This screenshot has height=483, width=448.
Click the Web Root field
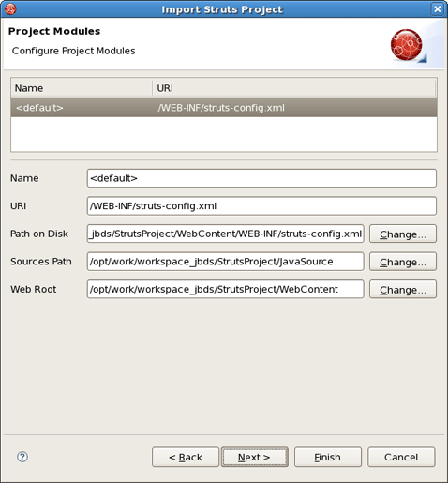point(225,289)
